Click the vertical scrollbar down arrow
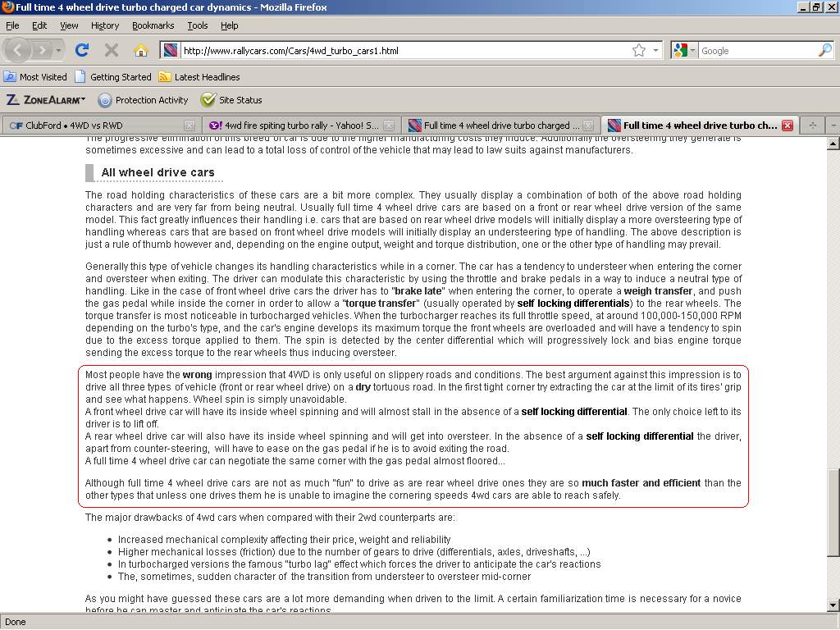The height and width of the screenshot is (630, 840). [x=833, y=605]
